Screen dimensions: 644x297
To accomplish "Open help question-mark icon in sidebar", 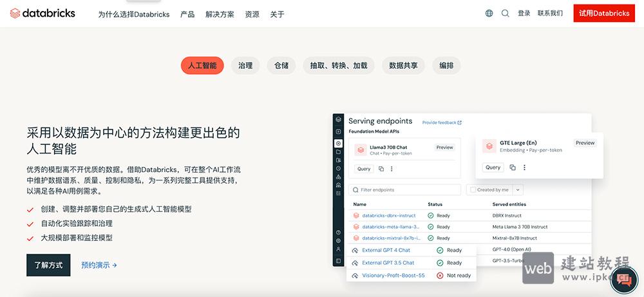I will pyautogui.click(x=338, y=233).
